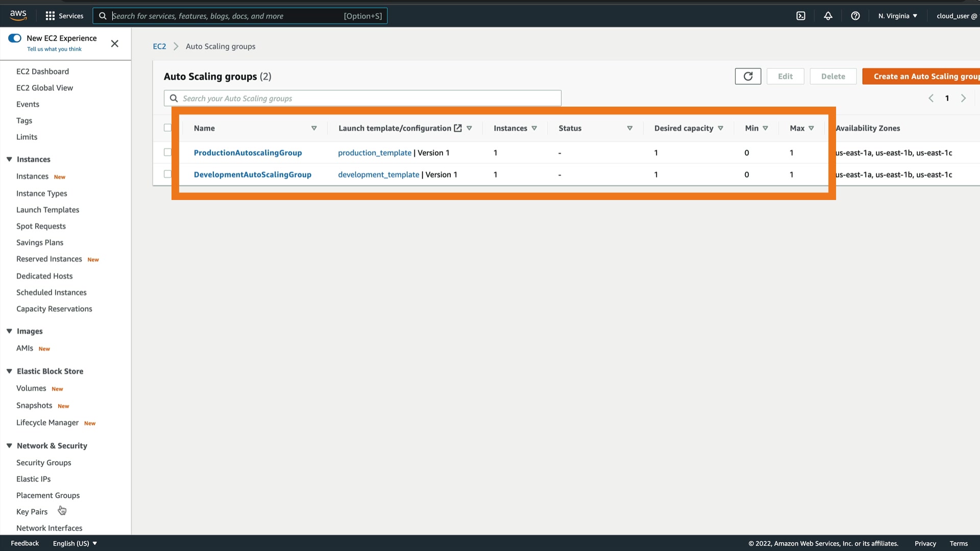The width and height of the screenshot is (980, 551).
Task: Open the Services grid menu
Action: pos(50,16)
